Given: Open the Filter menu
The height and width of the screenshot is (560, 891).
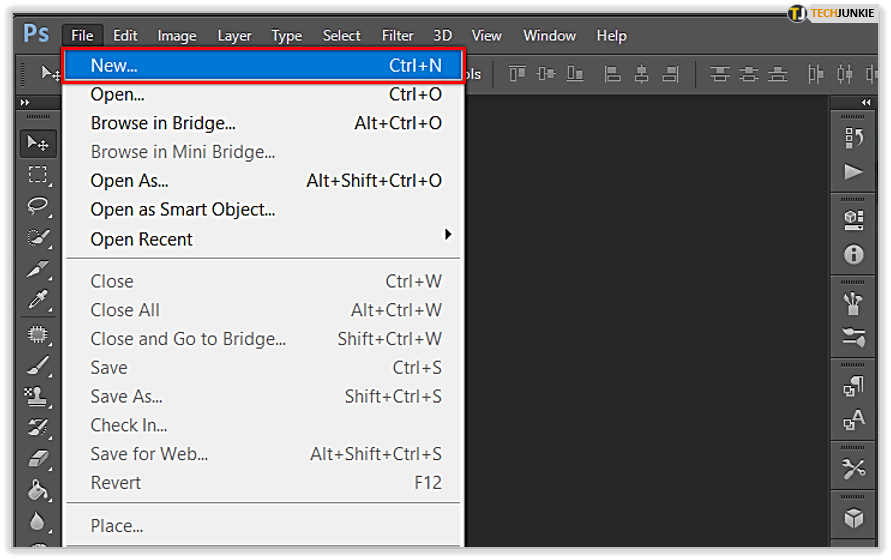Looking at the screenshot, I should coord(397,36).
